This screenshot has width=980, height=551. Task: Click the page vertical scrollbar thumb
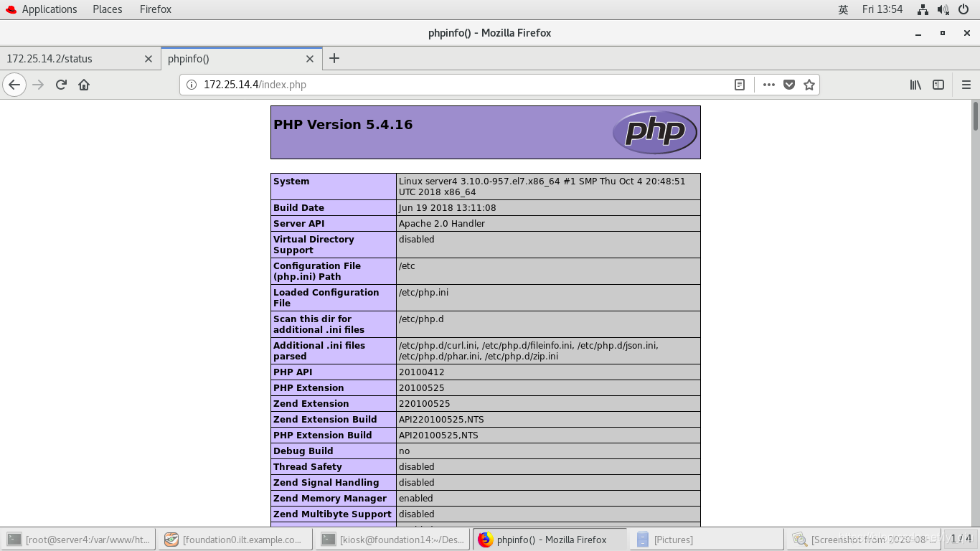[976, 117]
